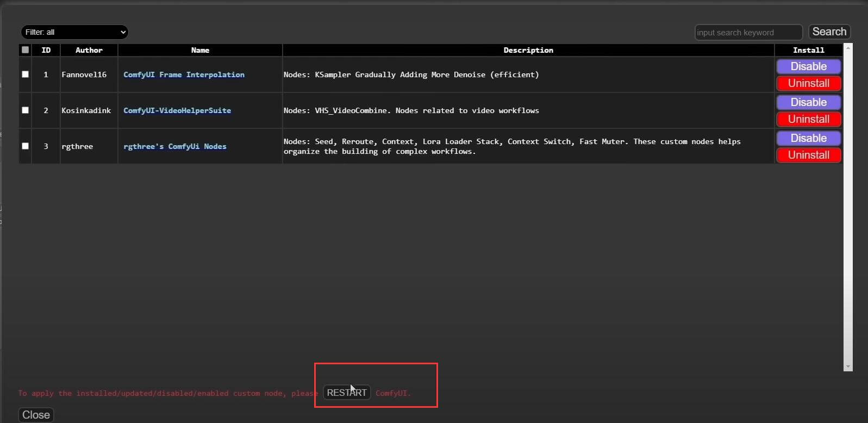Open the ComfyUI-VideoHelperSuite link
Viewport: 868px width, 423px height.
tap(177, 110)
